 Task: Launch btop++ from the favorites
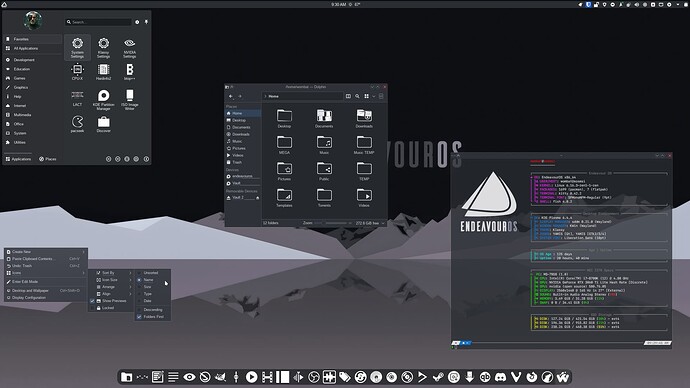pyautogui.click(x=129, y=72)
